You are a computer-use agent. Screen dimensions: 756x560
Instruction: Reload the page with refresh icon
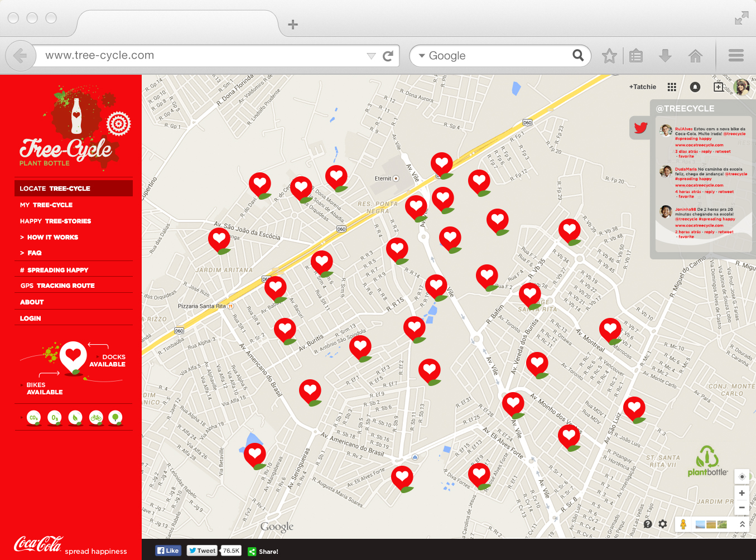388,56
